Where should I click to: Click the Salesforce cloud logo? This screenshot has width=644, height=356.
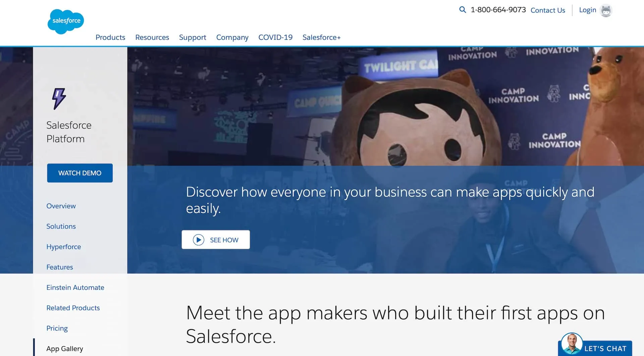coord(66,21)
